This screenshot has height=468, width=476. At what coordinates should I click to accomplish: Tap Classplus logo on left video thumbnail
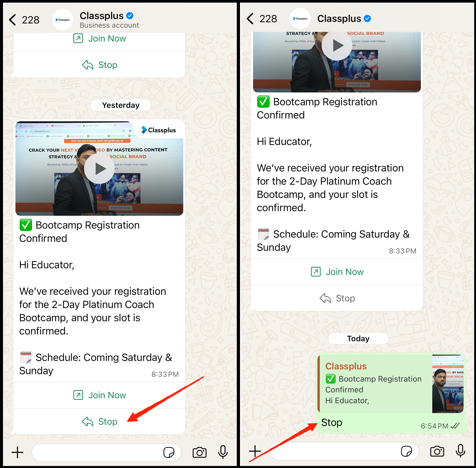[x=159, y=130]
